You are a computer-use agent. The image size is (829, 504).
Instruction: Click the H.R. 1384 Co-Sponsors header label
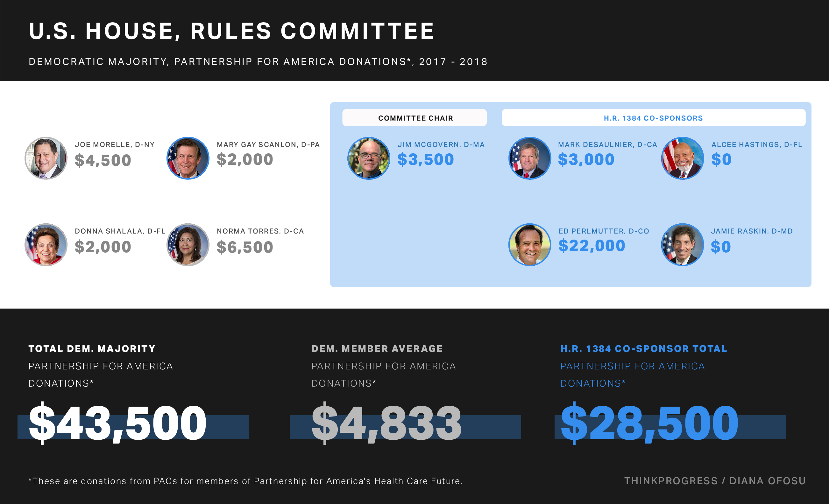coord(653,118)
